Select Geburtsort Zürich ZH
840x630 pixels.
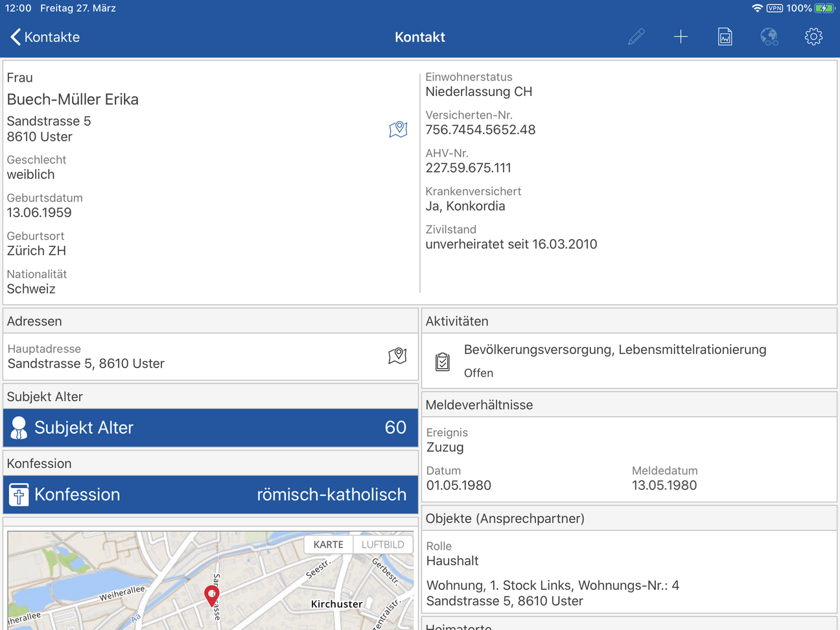click(x=36, y=251)
